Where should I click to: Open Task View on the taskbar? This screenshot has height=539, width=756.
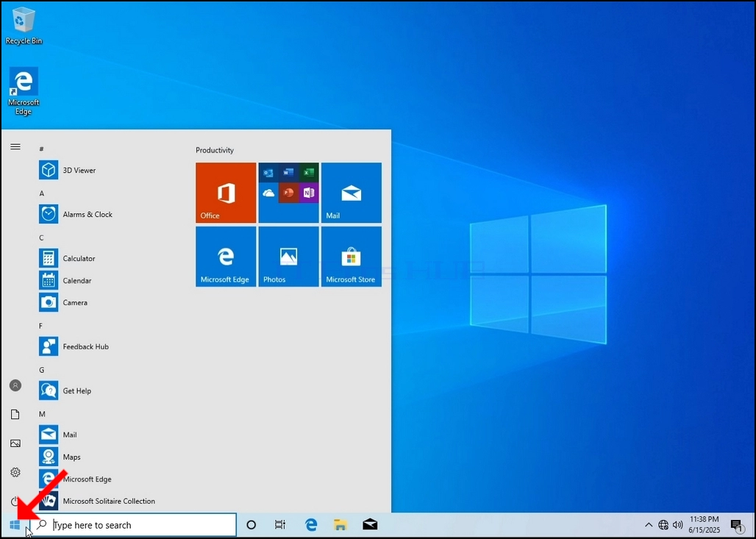pyautogui.click(x=280, y=525)
